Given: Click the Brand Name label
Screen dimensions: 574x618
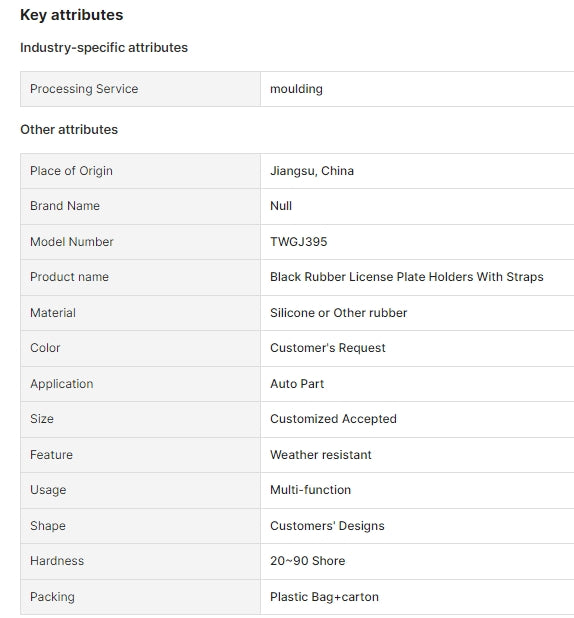Looking at the screenshot, I should (65, 206).
